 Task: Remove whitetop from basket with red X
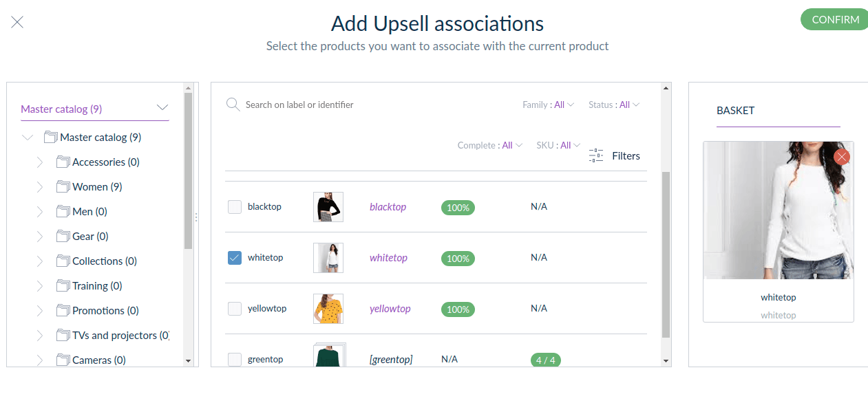pos(841,157)
